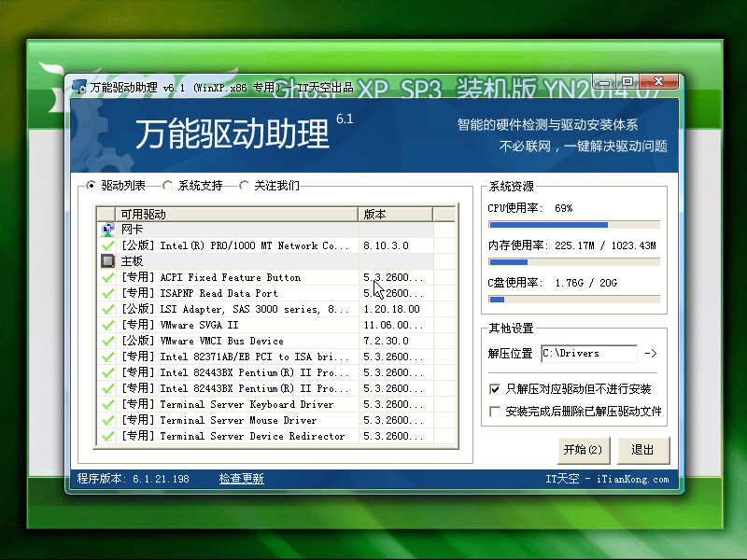747x560 pixels.
Task: Click the C:\Drivers extract path field
Action: (589, 354)
